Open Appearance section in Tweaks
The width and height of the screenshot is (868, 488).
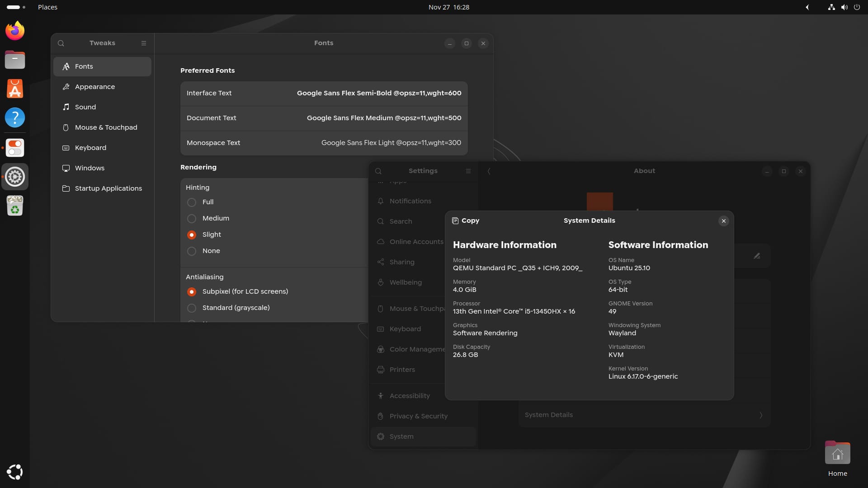pos(94,87)
